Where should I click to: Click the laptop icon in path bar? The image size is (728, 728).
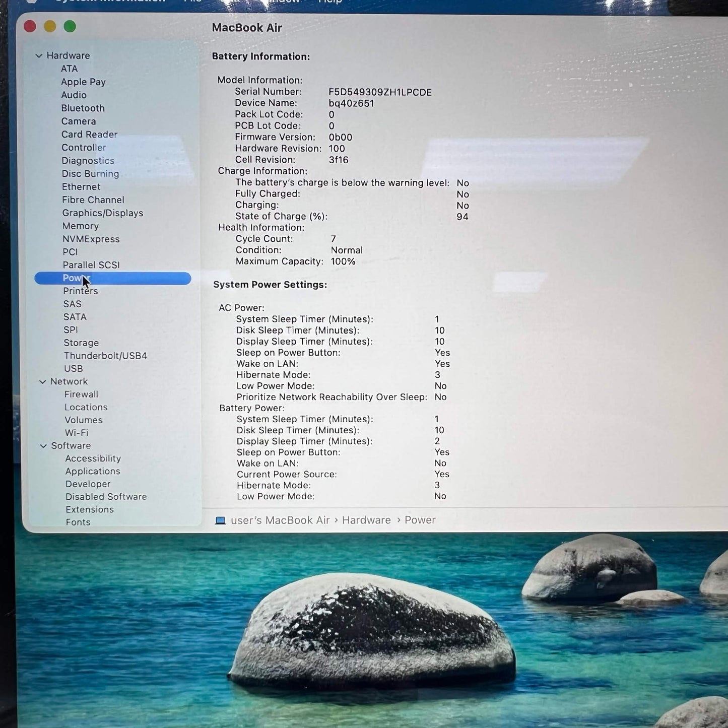coord(220,520)
